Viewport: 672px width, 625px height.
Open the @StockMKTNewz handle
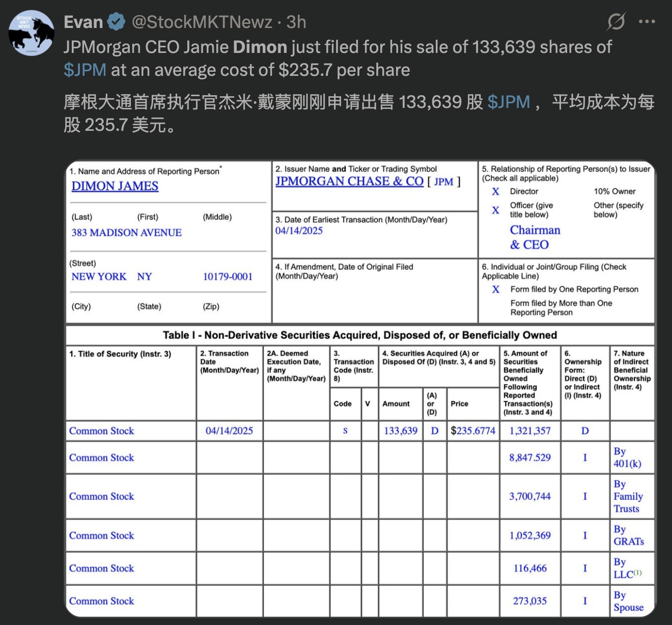click(x=202, y=22)
